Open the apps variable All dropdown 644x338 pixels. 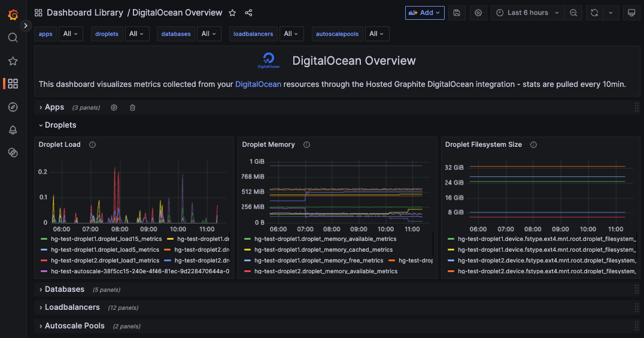(x=71, y=34)
